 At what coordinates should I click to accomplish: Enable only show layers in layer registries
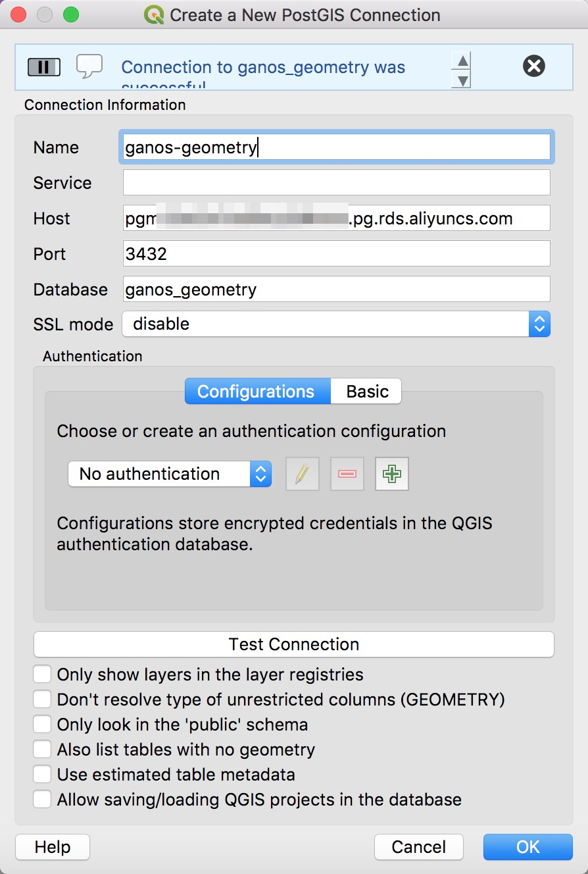(x=43, y=675)
